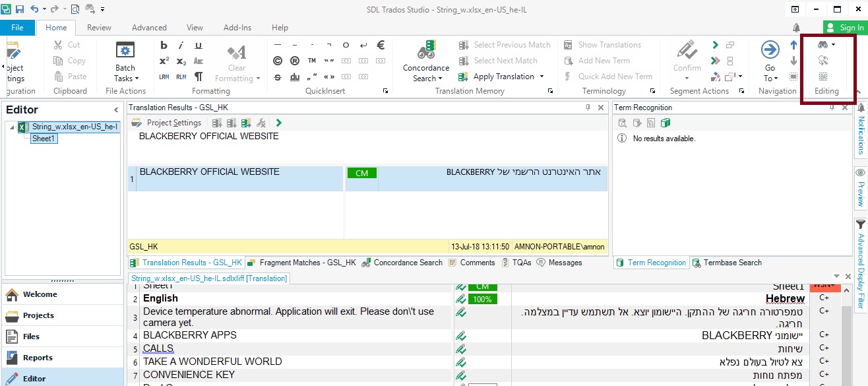Open the Advanced Display Filter side panel
The width and height of the screenshot is (868, 386).
click(x=861, y=264)
